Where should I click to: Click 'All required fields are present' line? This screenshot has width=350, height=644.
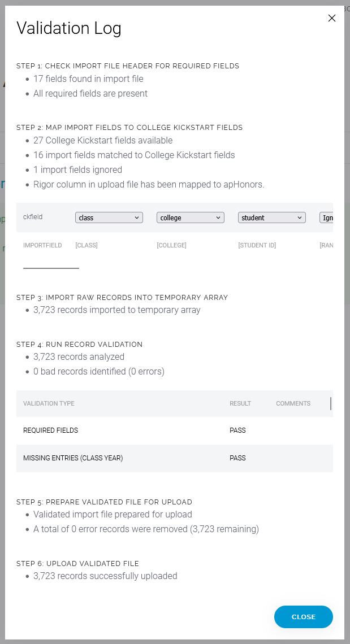90,94
